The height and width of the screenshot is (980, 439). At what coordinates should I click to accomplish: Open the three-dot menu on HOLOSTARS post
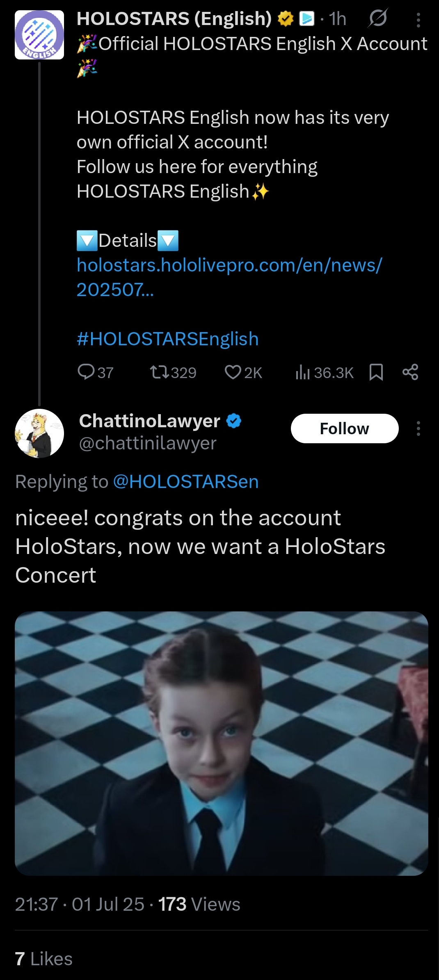418,20
